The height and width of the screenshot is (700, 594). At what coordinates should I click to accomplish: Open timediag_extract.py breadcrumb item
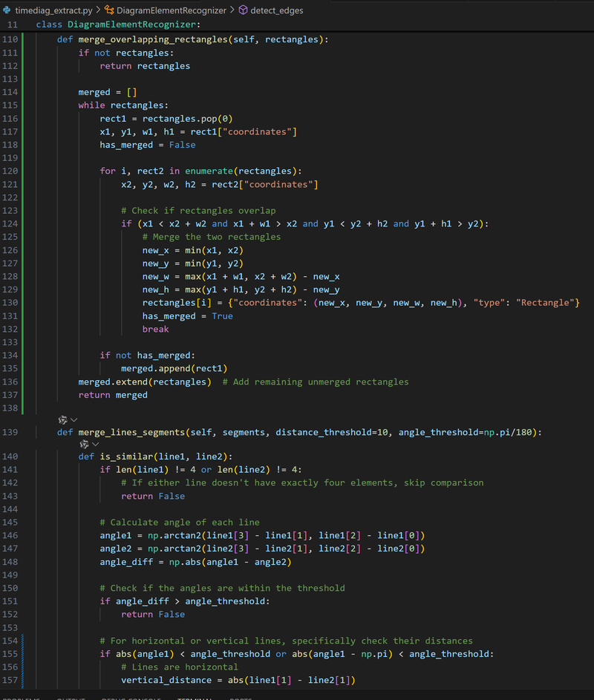(53, 10)
